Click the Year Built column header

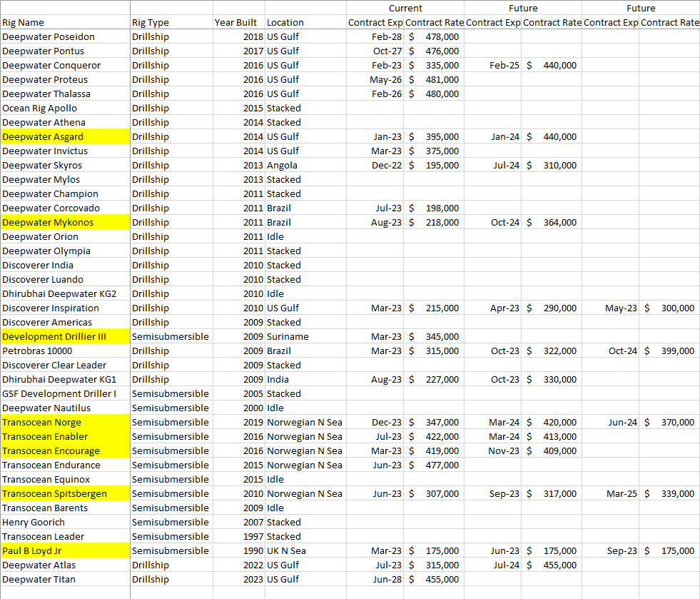[239, 22]
